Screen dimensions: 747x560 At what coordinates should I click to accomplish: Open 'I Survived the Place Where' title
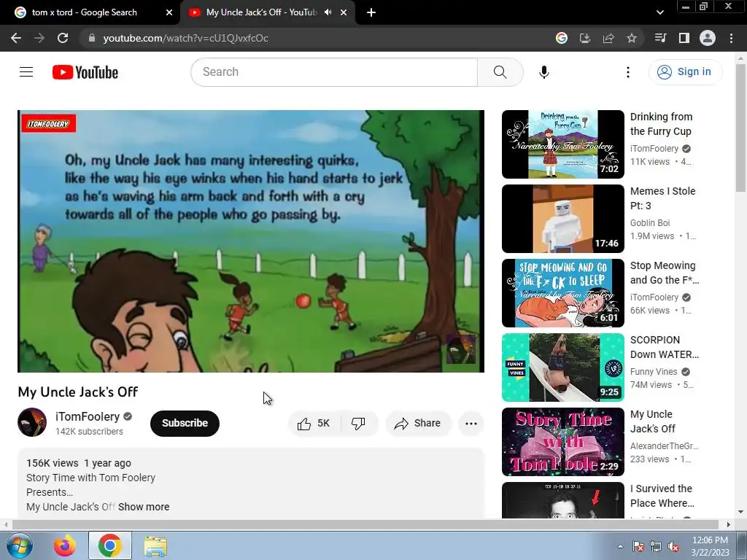[x=662, y=496]
